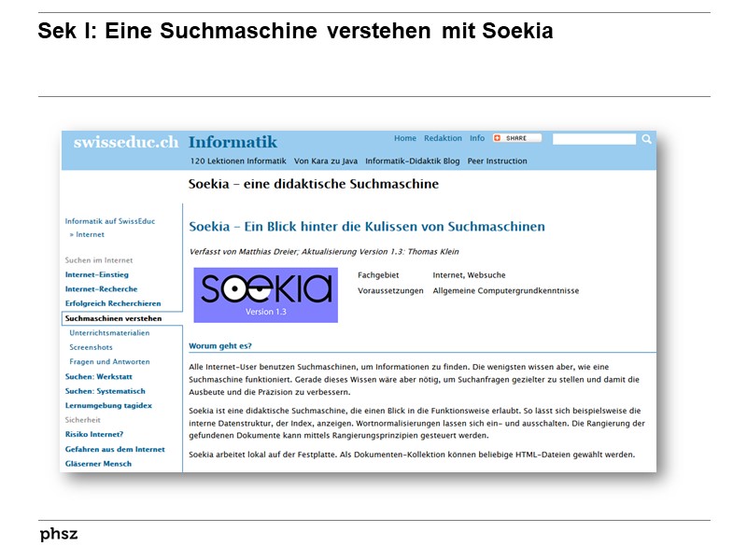
Task: Select Von Kara zu Java
Action: (x=329, y=161)
